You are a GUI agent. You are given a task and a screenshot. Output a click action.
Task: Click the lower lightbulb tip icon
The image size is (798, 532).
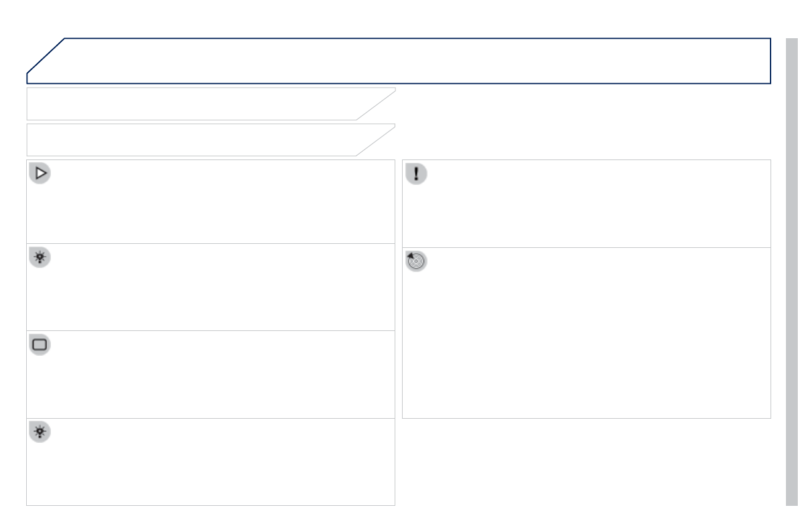pyautogui.click(x=40, y=432)
